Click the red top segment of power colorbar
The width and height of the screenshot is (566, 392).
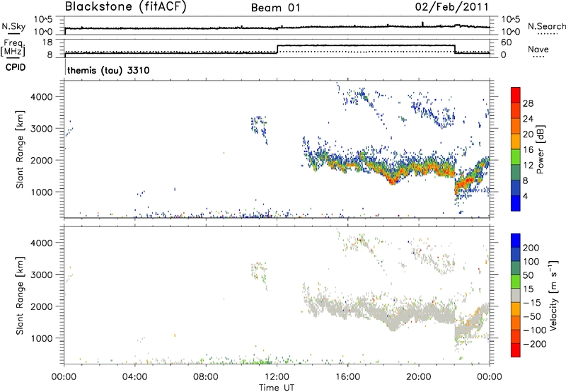[x=516, y=95]
